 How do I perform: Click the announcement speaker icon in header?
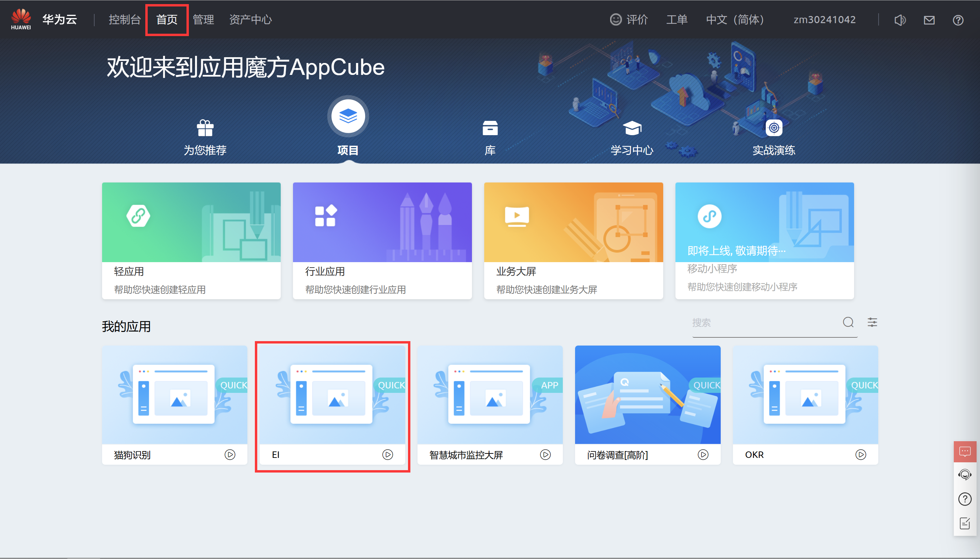point(900,20)
